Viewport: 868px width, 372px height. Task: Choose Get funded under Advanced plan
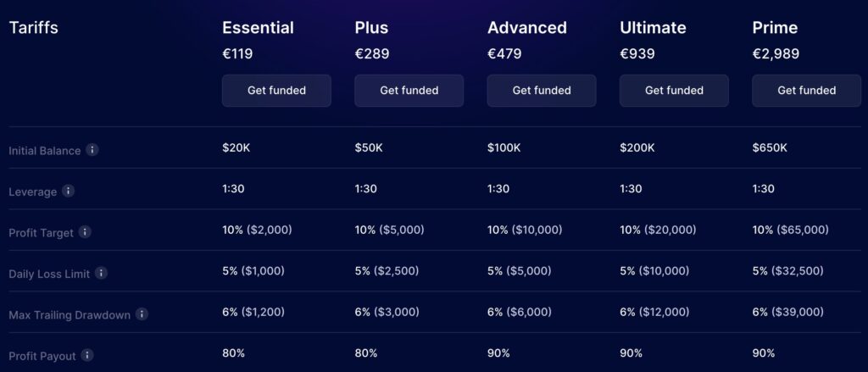coord(541,91)
